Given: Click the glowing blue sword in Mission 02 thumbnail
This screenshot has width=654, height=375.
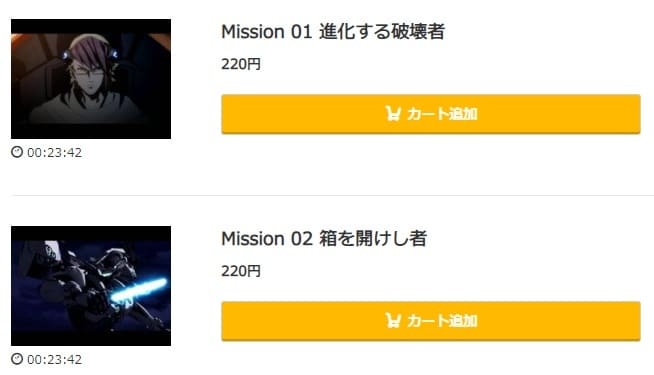Looking at the screenshot, I should tap(139, 289).
